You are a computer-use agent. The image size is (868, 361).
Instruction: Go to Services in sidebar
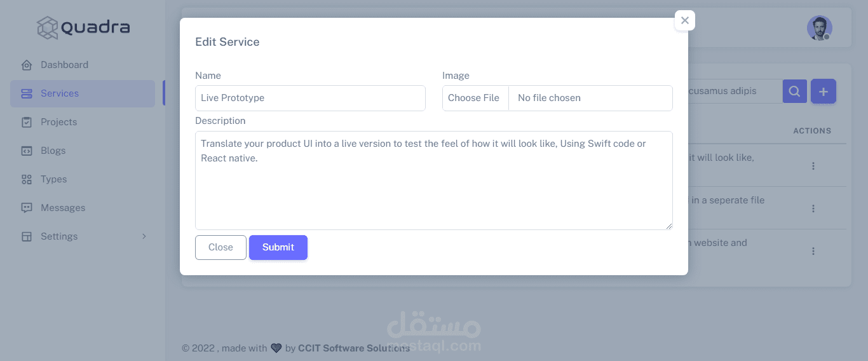point(60,93)
